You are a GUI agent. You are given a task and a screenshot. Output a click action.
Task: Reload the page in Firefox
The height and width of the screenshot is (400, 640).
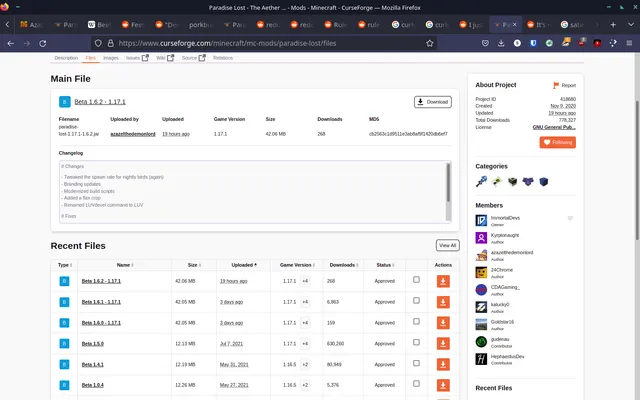(x=42, y=43)
